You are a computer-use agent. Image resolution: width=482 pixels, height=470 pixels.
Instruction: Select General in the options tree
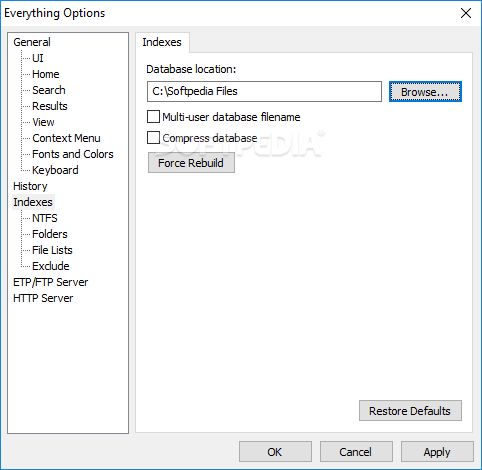click(x=32, y=42)
